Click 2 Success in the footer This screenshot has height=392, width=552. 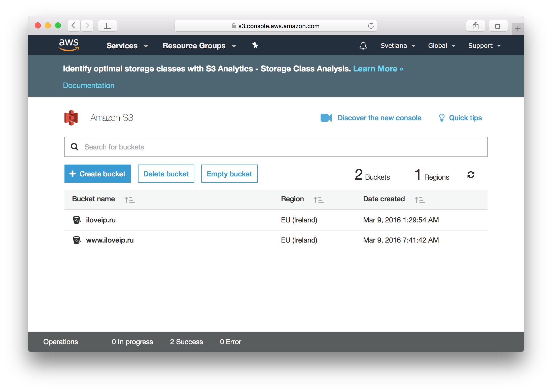pos(186,341)
